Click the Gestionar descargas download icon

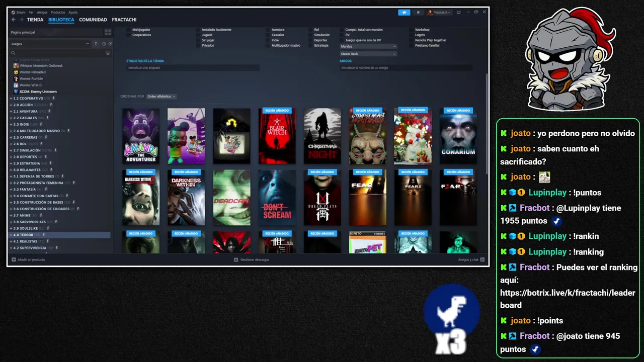(x=236, y=259)
